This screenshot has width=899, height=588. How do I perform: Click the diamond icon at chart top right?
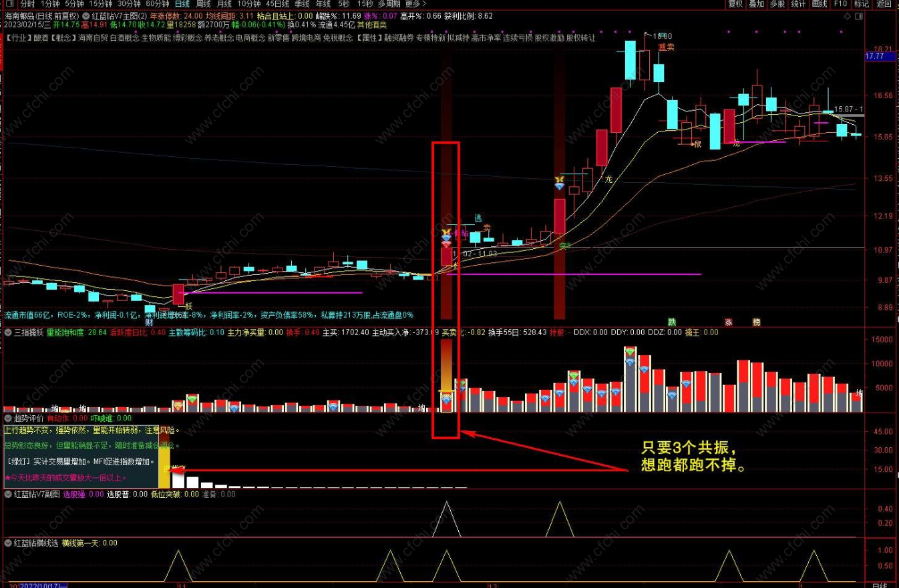tap(848, 16)
